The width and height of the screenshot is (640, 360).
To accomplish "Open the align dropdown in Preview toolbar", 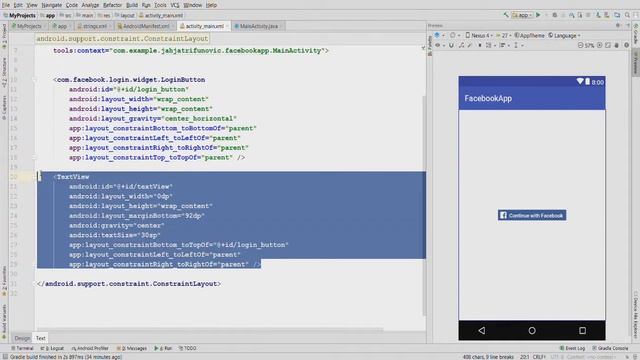I will 504,45.
